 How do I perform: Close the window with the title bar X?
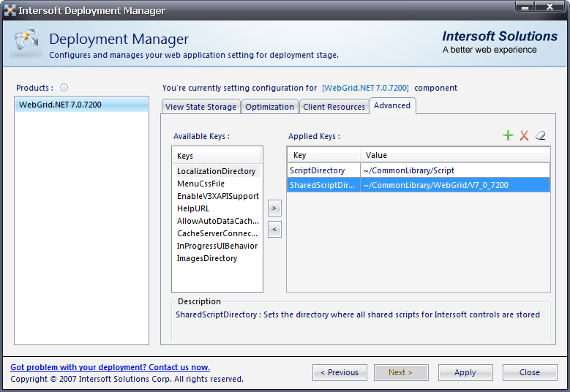[550, 7]
